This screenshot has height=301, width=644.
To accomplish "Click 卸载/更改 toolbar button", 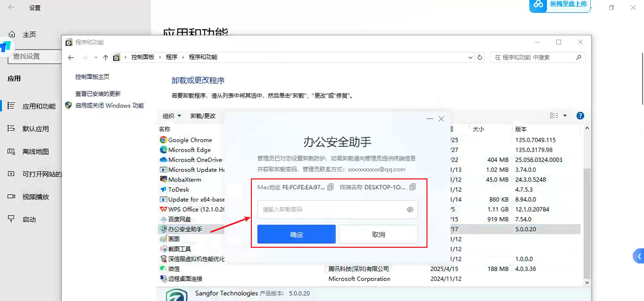I will [x=203, y=116].
